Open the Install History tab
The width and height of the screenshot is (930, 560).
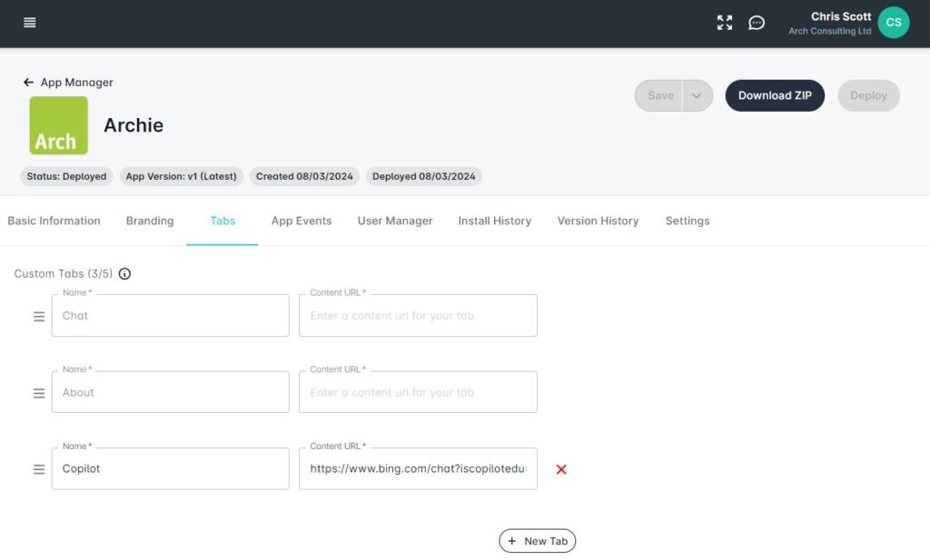tap(495, 221)
